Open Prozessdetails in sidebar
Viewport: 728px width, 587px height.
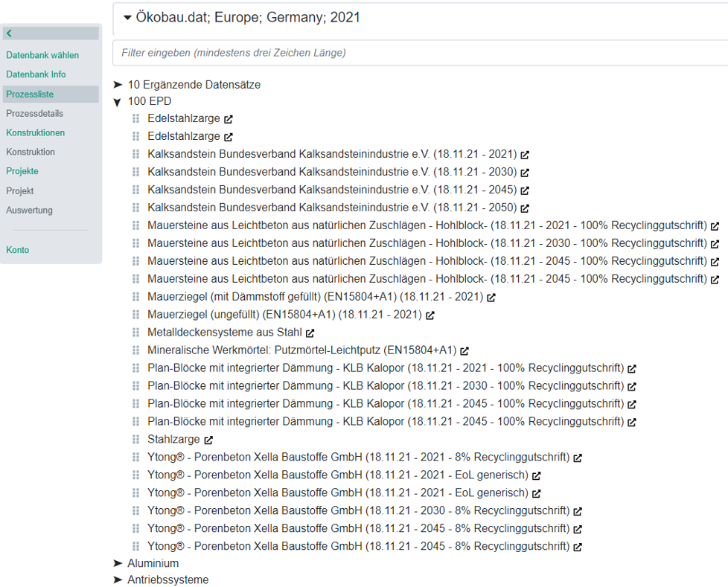(x=34, y=114)
